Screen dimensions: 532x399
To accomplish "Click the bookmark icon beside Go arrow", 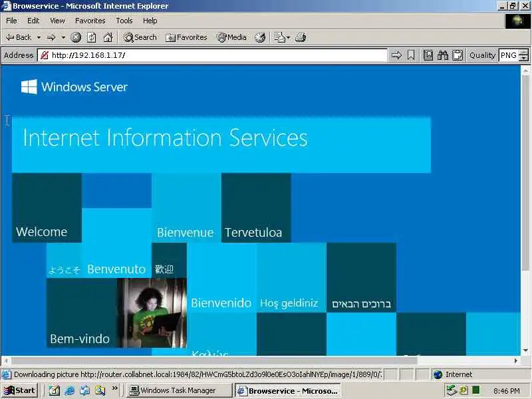I will click(411, 55).
